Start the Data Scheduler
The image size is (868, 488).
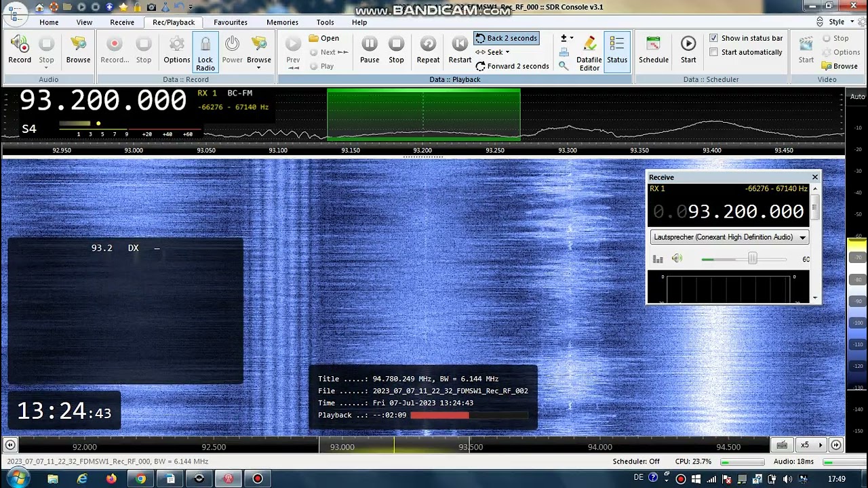point(688,49)
